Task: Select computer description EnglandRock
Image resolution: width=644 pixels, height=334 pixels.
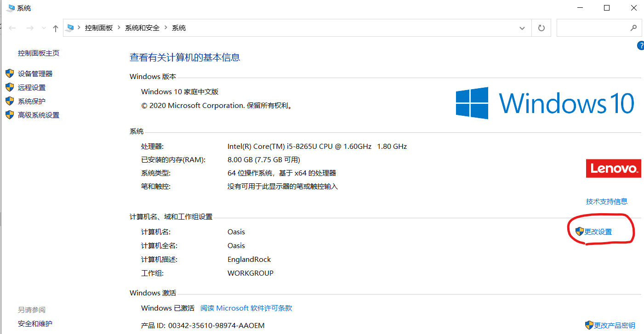Action: pos(249,259)
